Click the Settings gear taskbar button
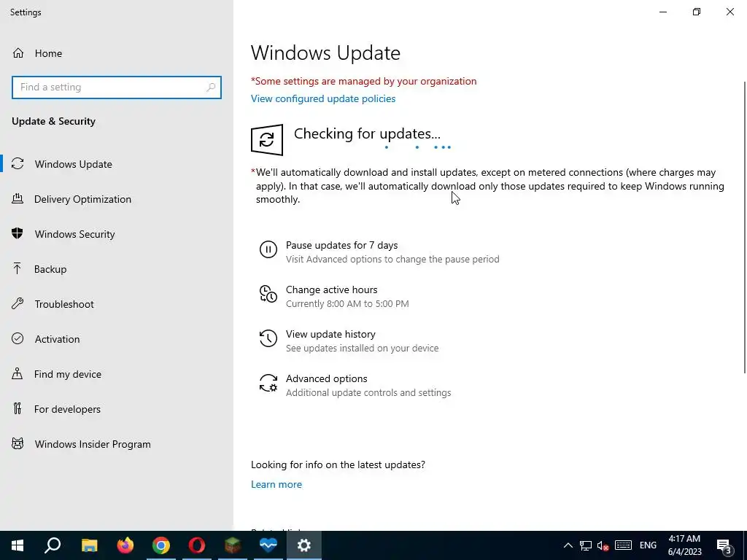747x560 pixels. [x=304, y=545]
